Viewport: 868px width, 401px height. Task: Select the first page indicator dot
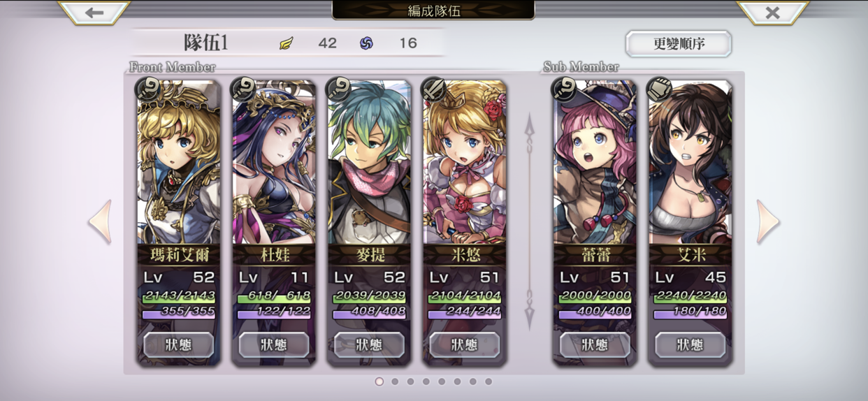[379, 381]
